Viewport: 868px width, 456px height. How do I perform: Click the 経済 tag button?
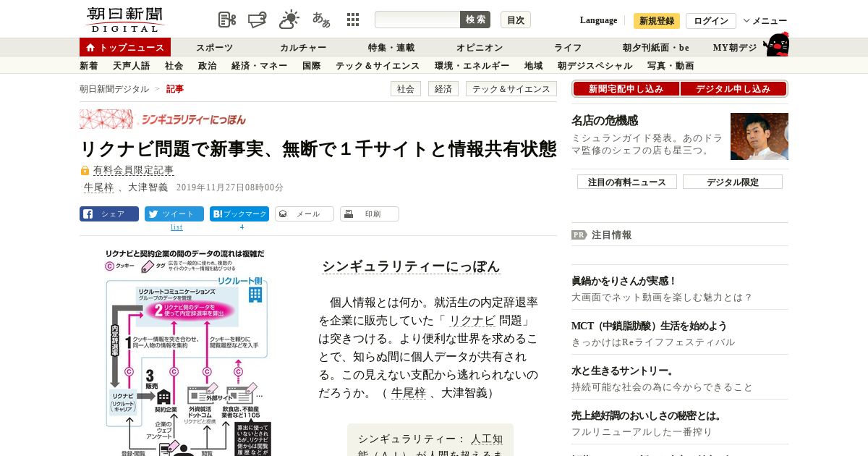(x=443, y=89)
